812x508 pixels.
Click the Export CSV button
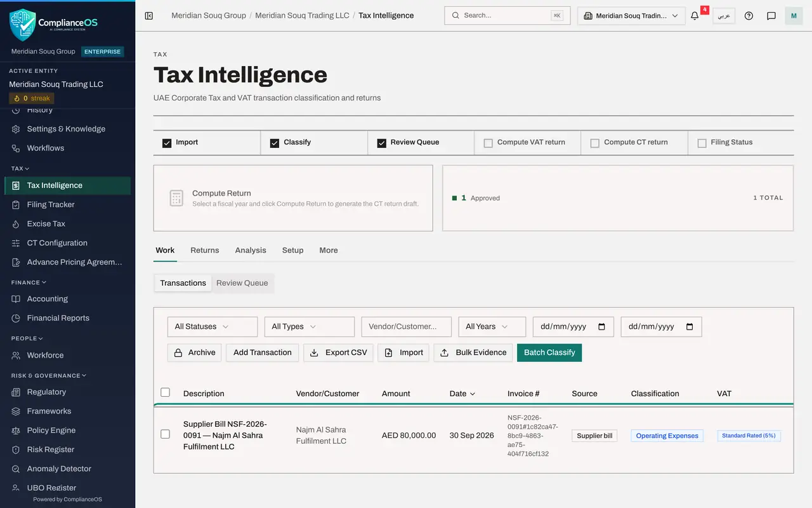coord(338,352)
